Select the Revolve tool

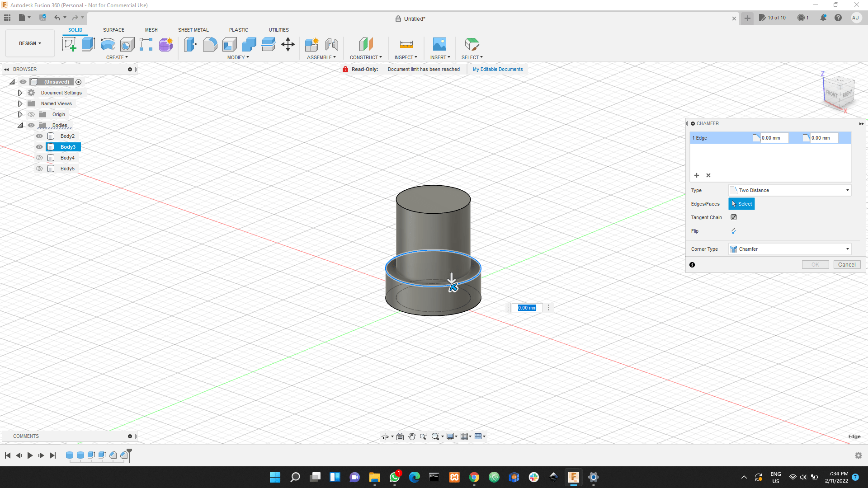click(x=107, y=44)
